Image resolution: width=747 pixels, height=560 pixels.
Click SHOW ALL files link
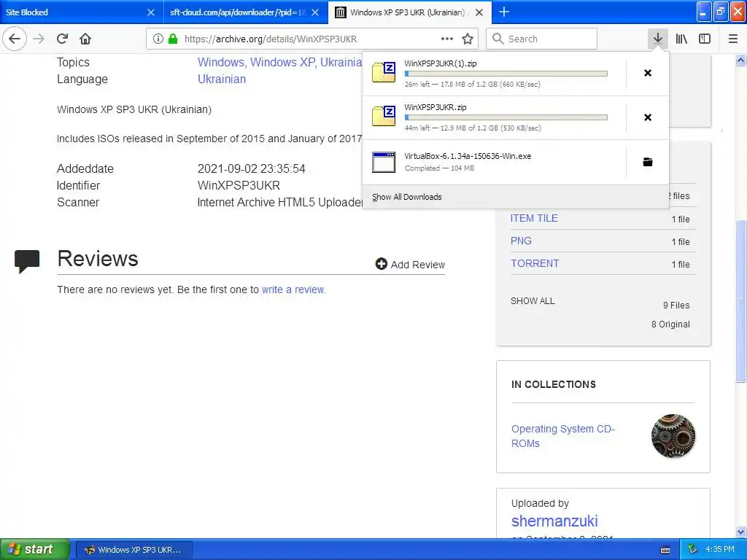pos(533,301)
